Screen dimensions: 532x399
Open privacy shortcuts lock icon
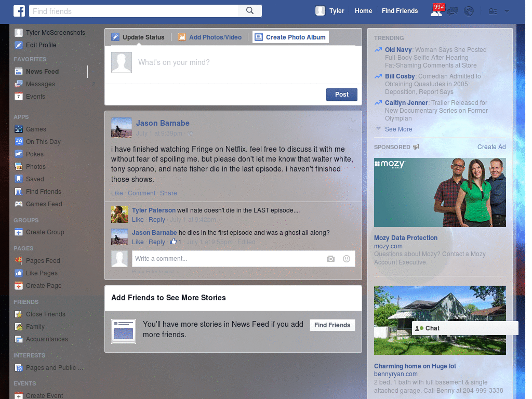pyautogui.click(x=493, y=11)
